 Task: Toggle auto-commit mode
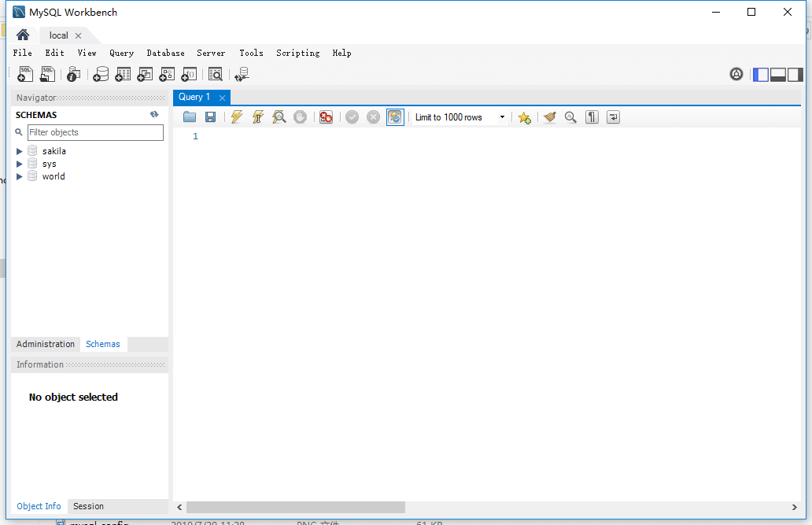[395, 117]
